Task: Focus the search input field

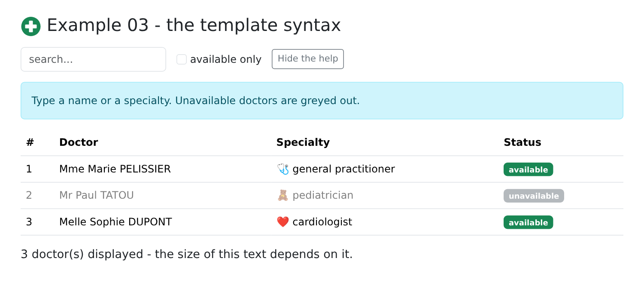Action: 93,59
